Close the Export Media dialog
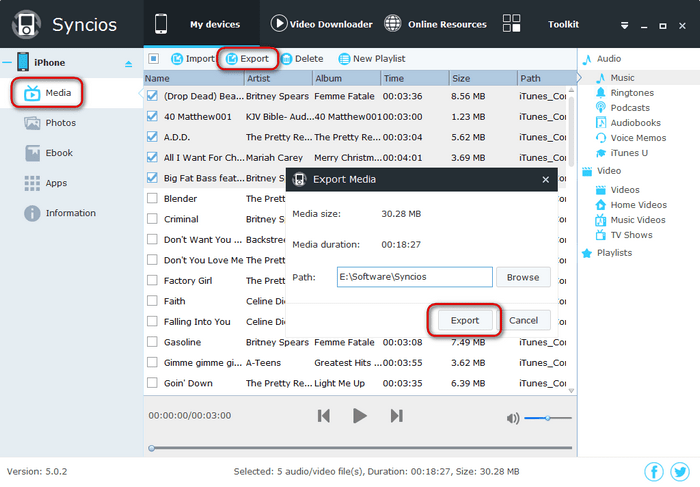The image size is (700, 487). (x=546, y=179)
